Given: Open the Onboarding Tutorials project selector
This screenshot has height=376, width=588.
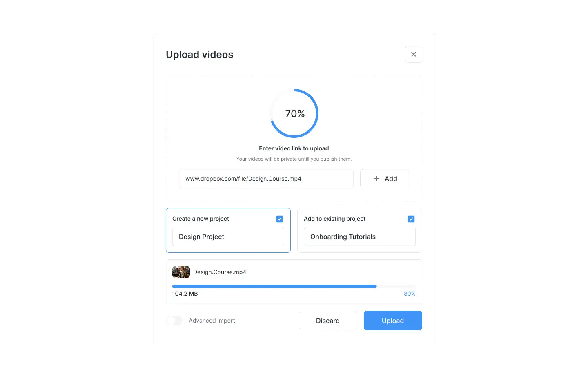Looking at the screenshot, I should point(360,237).
